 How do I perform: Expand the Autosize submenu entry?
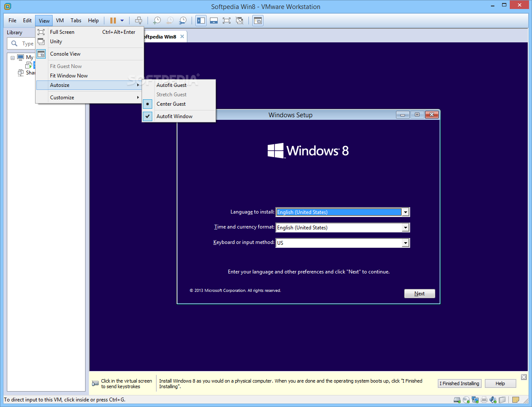(89, 85)
